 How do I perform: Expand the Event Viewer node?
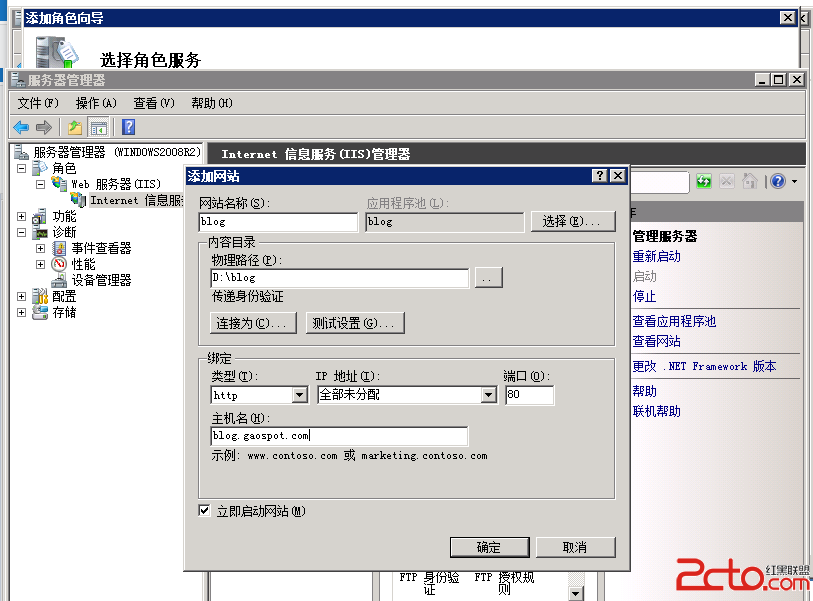pyautogui.click(x=40, y=248)
